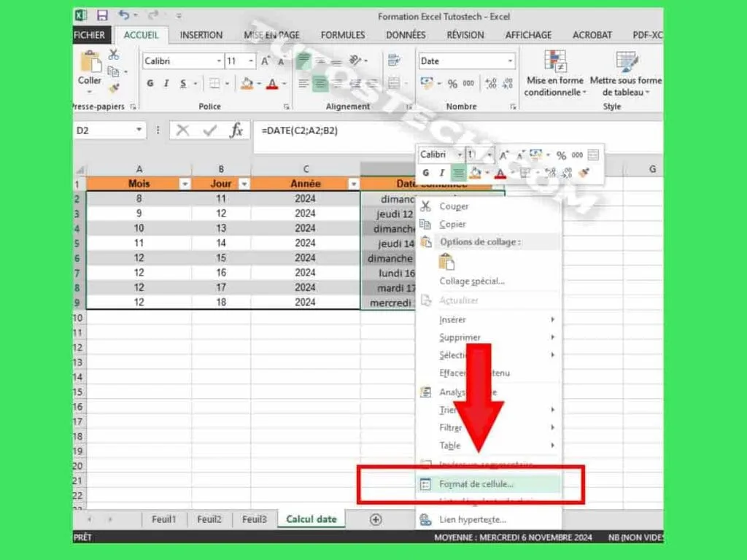This screenshot has height=560, width=747.
Task: Open the Date number format dropdown
Action: (x=510, y=61)
